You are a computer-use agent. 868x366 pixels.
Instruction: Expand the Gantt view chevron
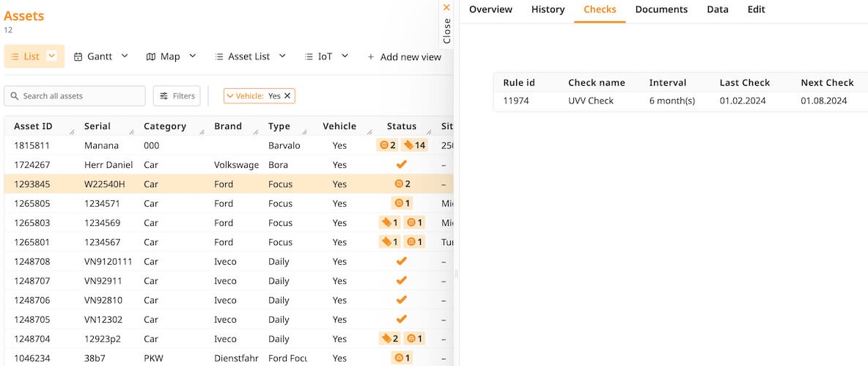[x=125, y=56]
